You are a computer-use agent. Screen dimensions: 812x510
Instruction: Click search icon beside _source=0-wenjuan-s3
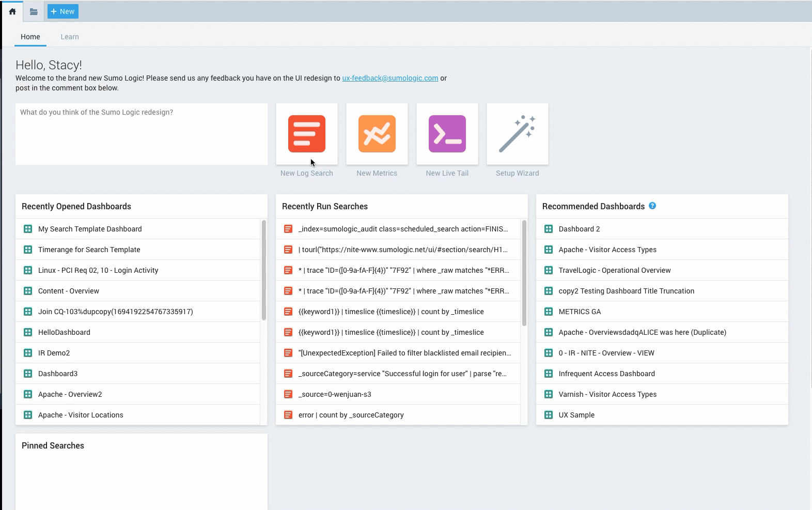(x=288, y=394)
